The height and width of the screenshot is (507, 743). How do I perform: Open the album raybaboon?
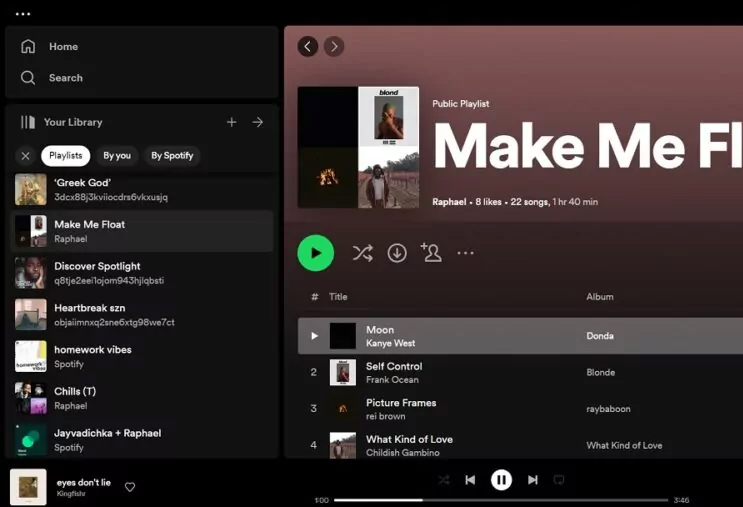click(608, 409)
